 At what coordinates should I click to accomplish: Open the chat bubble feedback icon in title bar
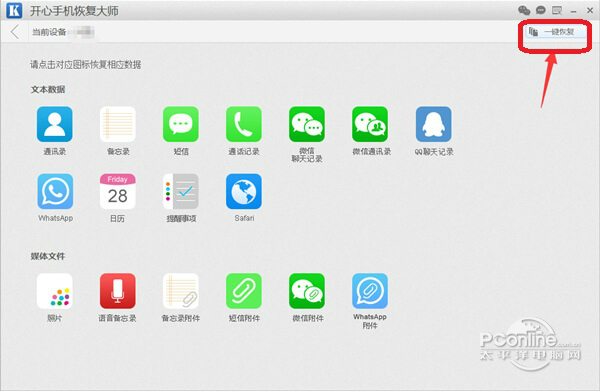[540, 10]
